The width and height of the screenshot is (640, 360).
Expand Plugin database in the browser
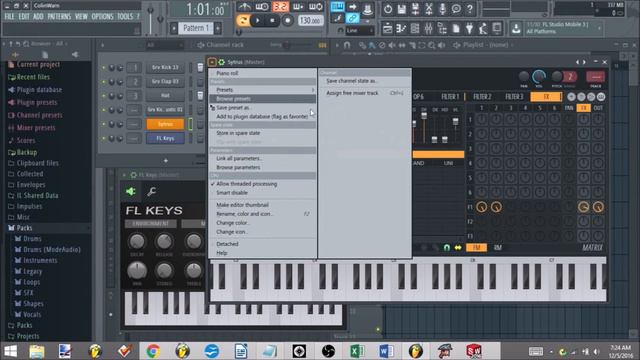point(39,90)
